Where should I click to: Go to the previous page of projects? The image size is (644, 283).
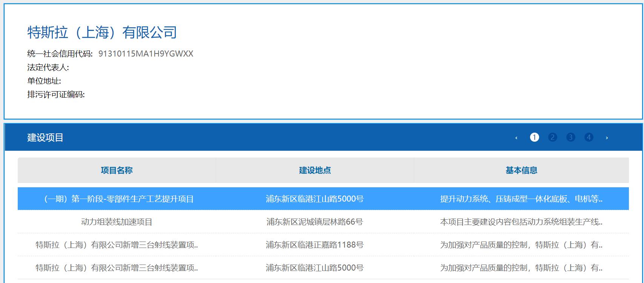(x=516, y=138)
